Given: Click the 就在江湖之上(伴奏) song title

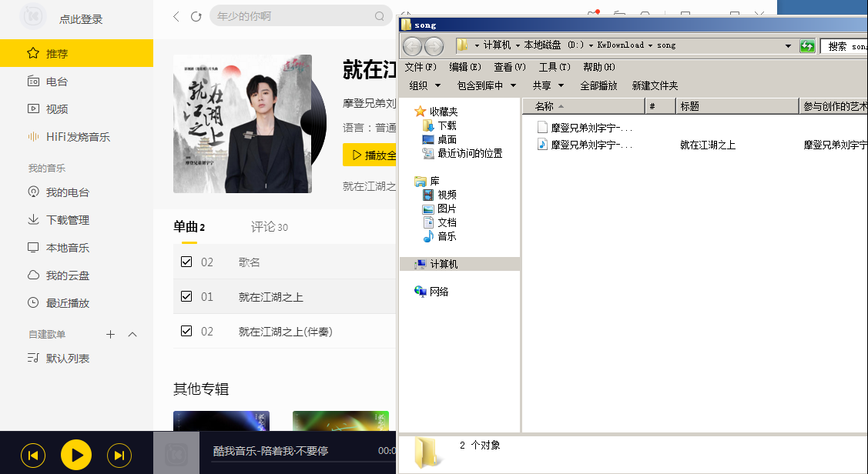Looking at the screenshot, I should tap(285, 332).
